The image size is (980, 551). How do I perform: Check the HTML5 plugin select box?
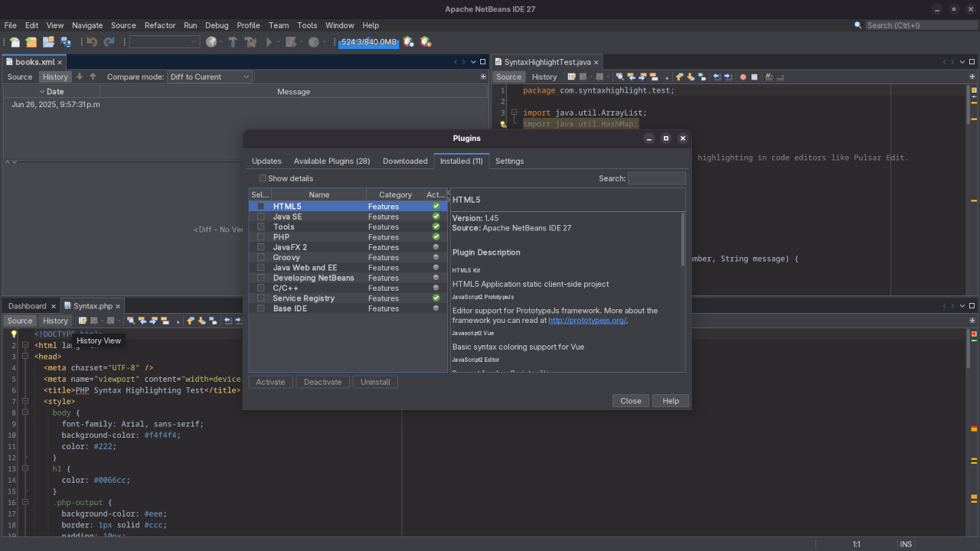(x=261, y=207)
